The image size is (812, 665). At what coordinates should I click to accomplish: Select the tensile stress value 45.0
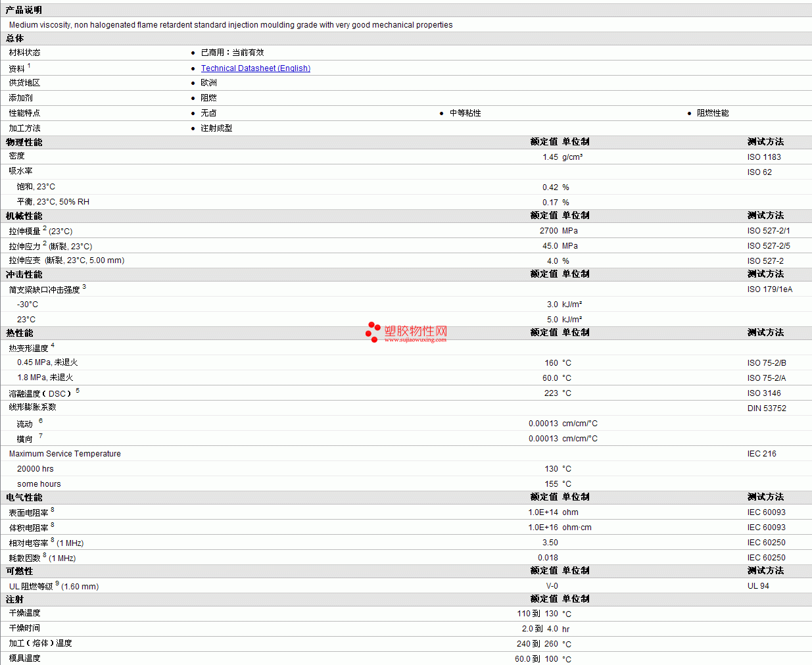pos(550,246)
